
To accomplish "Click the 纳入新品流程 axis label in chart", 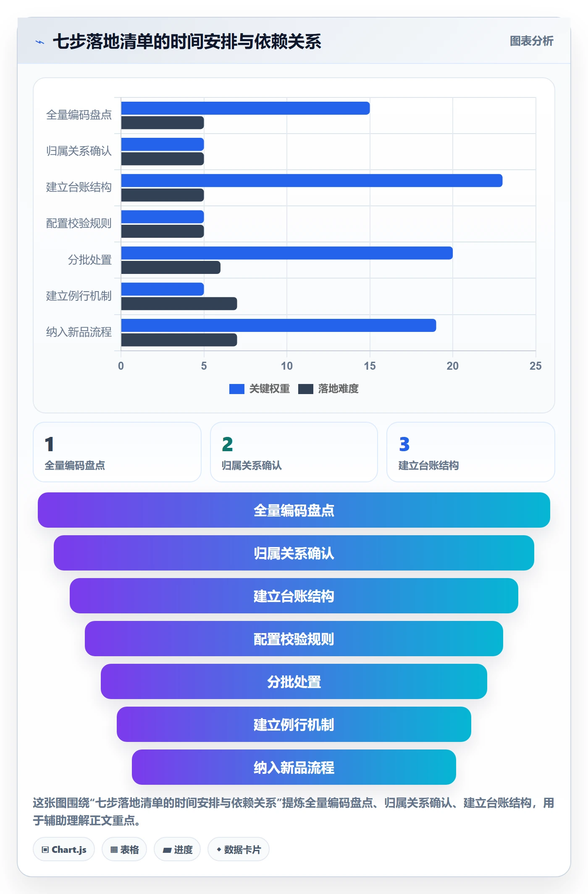I will click(x=79, y=332).
